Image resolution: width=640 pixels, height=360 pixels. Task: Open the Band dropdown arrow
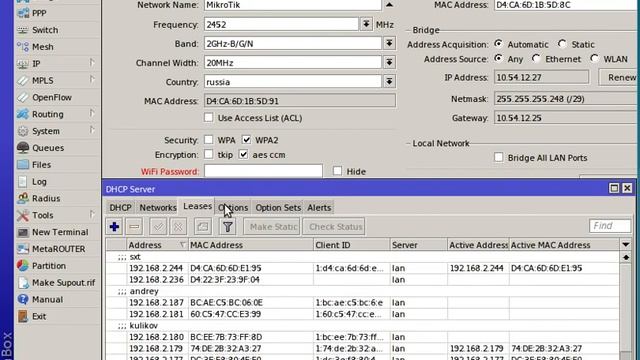pyautogui.click(x=389, y=43)
